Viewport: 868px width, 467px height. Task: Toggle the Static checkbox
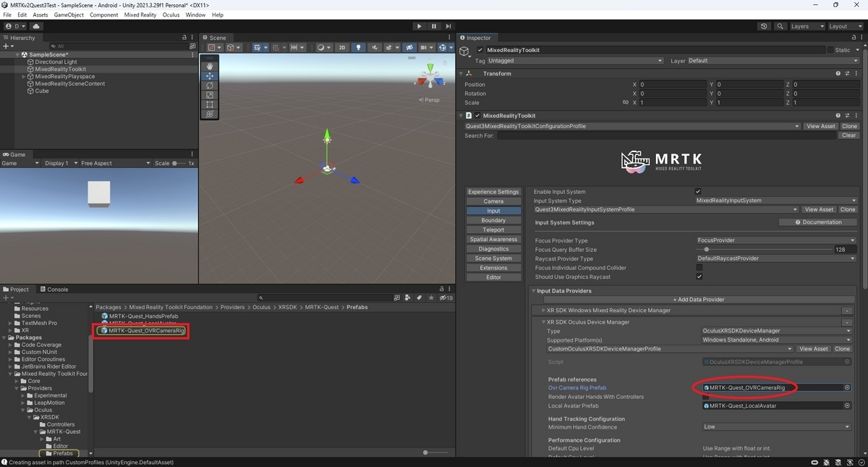tap(830, 50)
